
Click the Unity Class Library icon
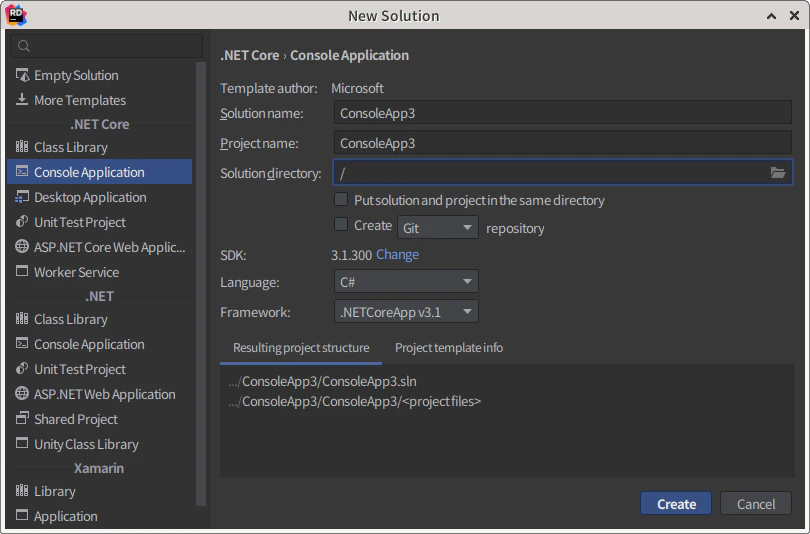pyautogui.click(x=22, y=443)
